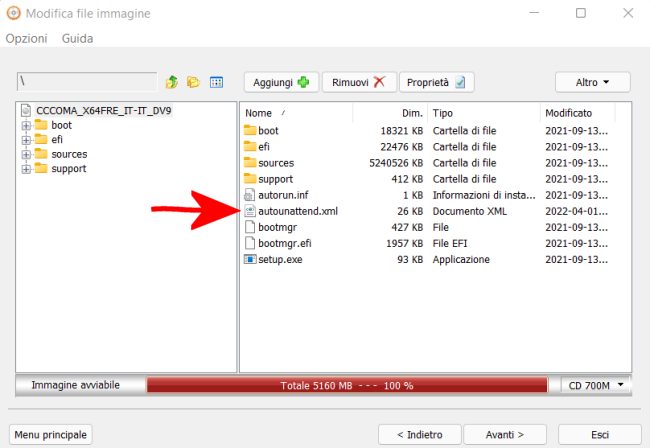Screen dimensions: 650x448
Task: Go back with the Indietro button
Action: click(x=420, y=435)
